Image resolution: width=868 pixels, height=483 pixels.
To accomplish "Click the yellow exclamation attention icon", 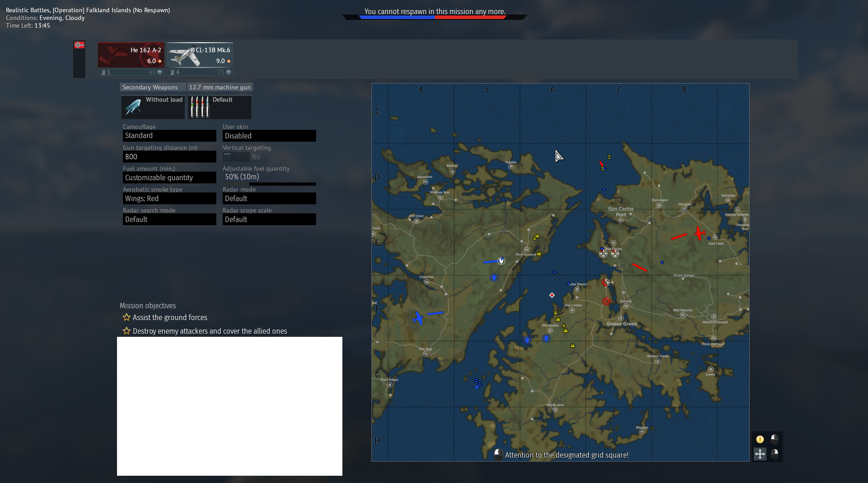I will point(760,439).
